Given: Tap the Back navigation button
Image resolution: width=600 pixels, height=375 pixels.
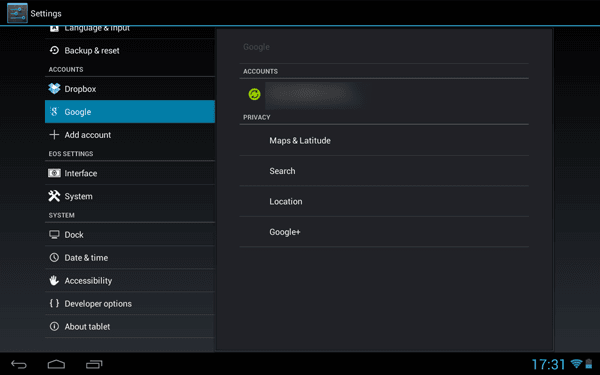Looking at the screenshot, I should [x=19, y=364].
